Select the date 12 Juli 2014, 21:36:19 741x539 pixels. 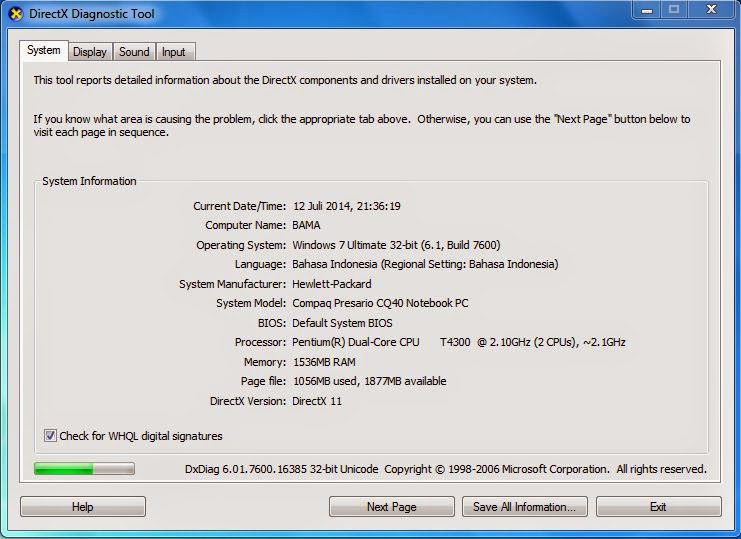point(346,206)
